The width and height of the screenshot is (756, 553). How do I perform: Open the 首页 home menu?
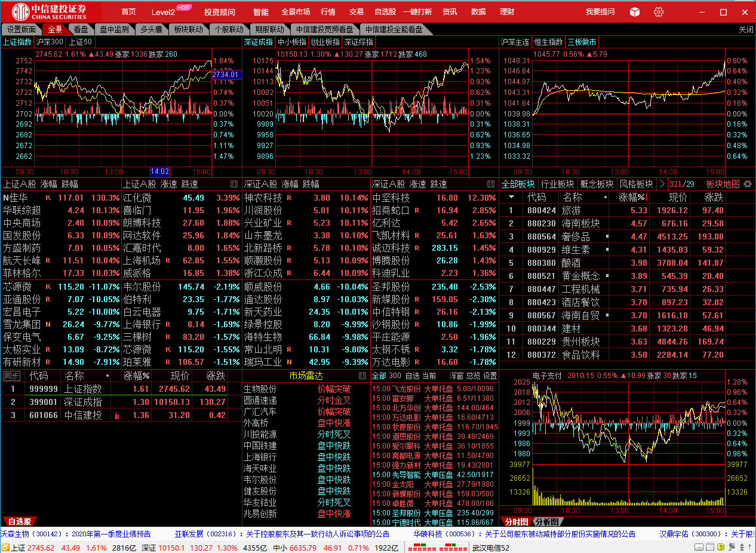(128, 12)
